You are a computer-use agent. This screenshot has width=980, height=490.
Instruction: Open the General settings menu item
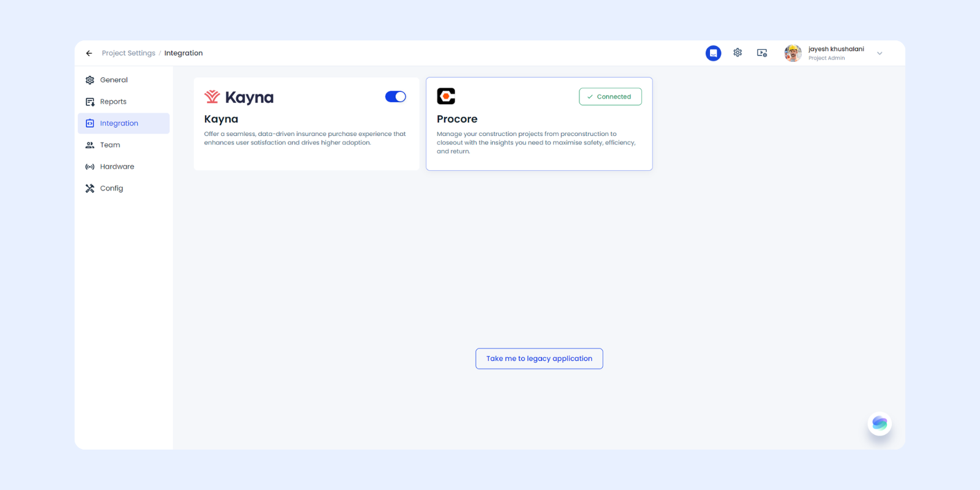pyautogui.click(x=124, y=80)
